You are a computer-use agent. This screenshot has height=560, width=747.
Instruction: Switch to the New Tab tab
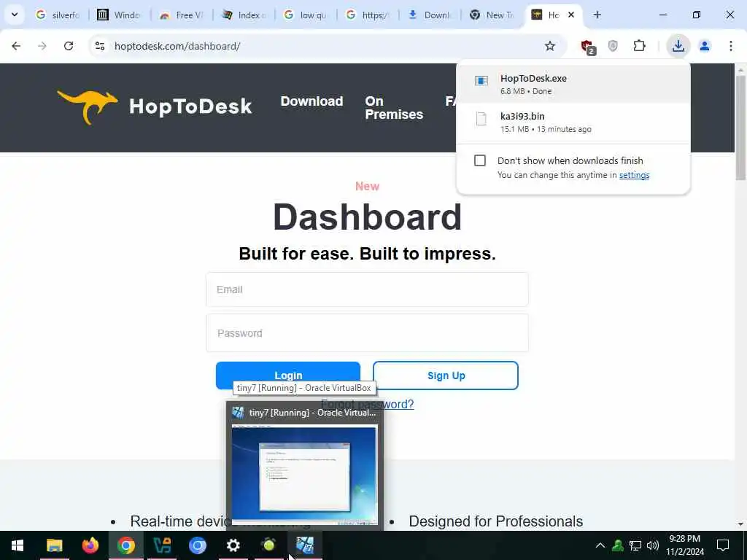point(491,15)
